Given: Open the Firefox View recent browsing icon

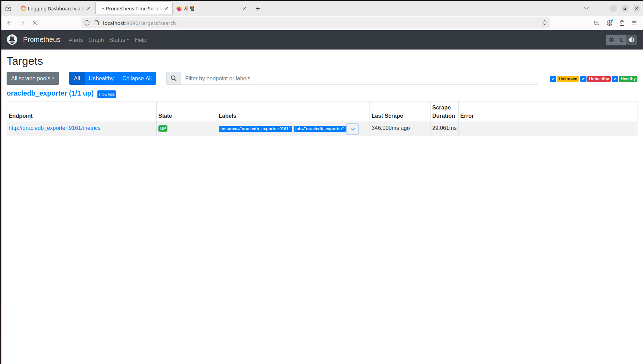Looking at the screenshot, I should [8, 9].
